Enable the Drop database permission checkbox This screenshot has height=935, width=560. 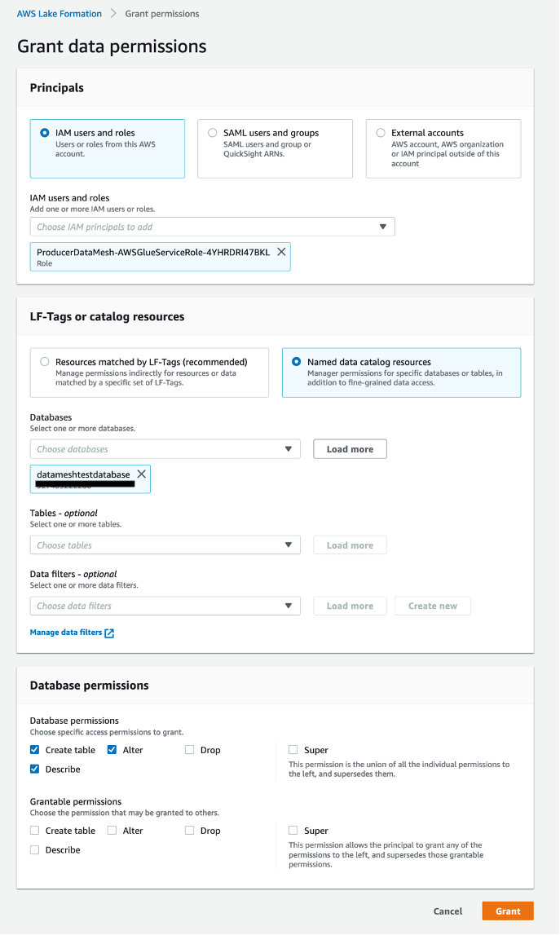pos(190,750)
